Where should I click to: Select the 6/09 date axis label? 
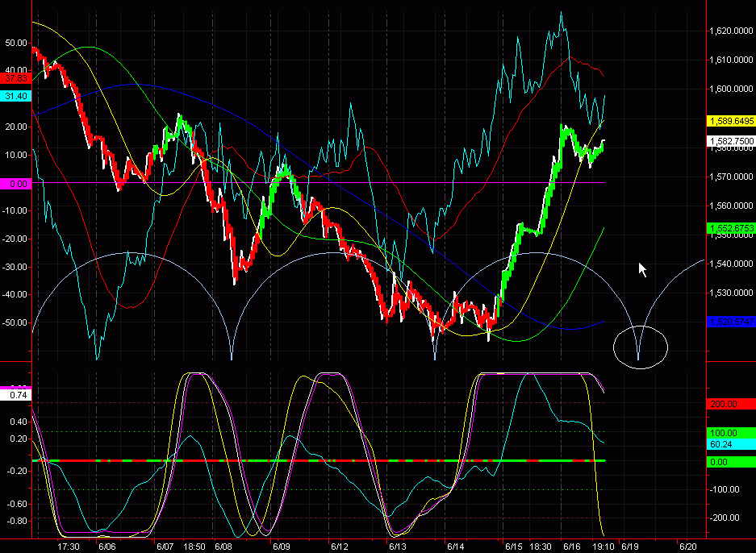[282, 547]
